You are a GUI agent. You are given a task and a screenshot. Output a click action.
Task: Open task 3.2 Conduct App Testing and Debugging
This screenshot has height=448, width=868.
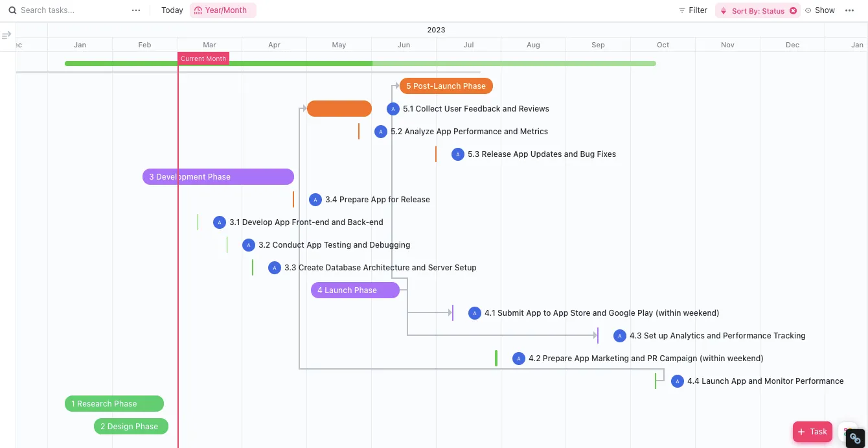click(x=334, y=245)
